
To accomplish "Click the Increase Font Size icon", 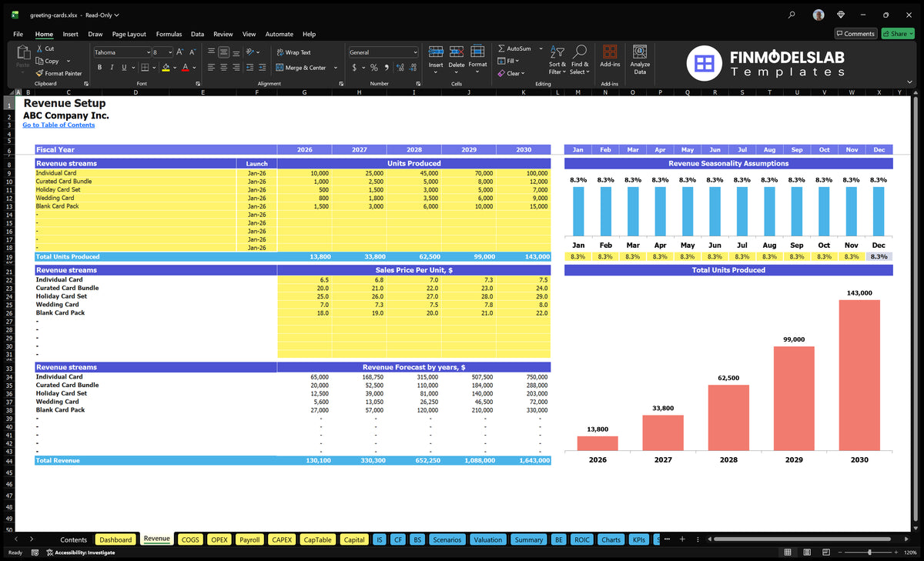I will (x=180, y=52).
